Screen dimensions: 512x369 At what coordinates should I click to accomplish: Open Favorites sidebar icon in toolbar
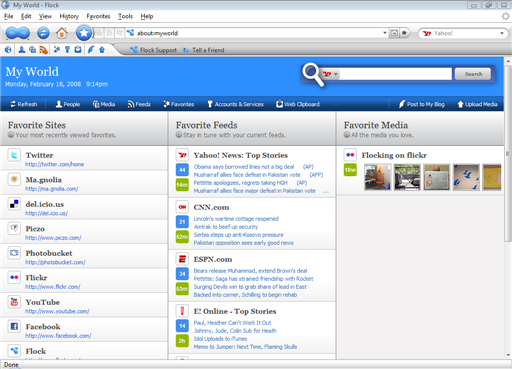coord(57,50)
